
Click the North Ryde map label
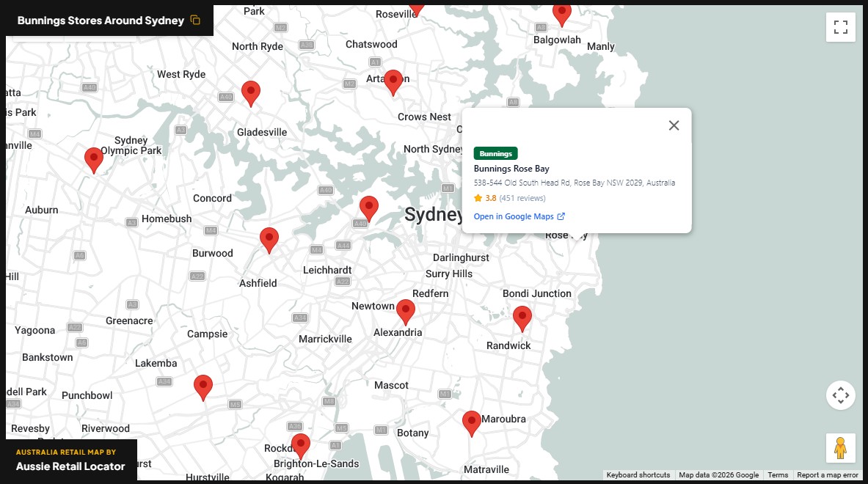coord(258,46)
